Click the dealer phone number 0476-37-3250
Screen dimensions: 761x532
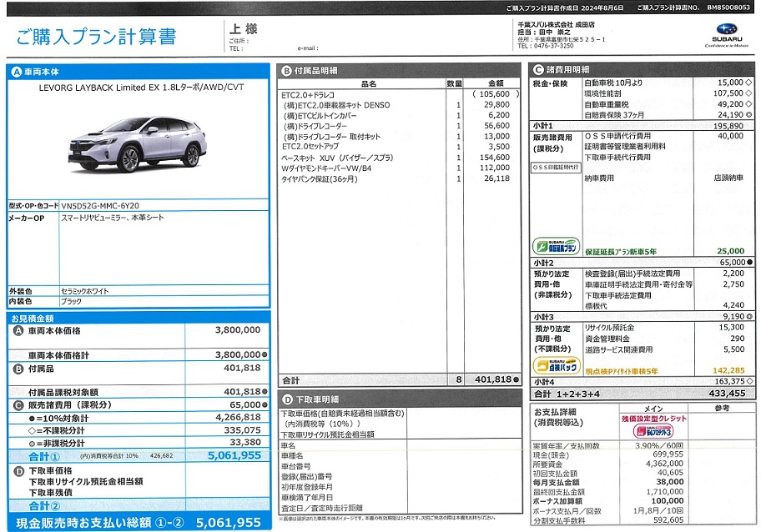554,46
